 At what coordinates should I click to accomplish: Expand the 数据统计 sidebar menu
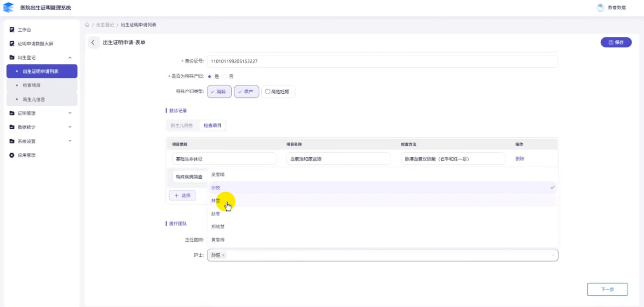pyautogui.click(x=70, y=127)
